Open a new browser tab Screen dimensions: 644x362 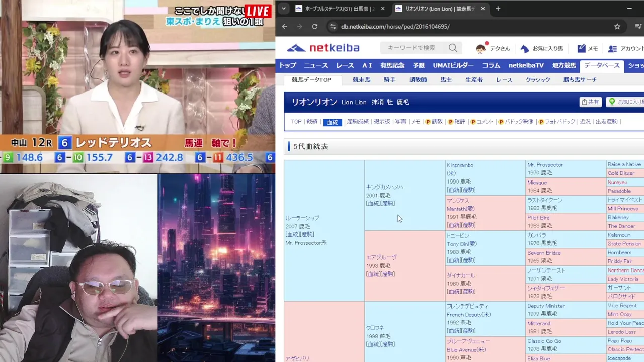(498, 9)
